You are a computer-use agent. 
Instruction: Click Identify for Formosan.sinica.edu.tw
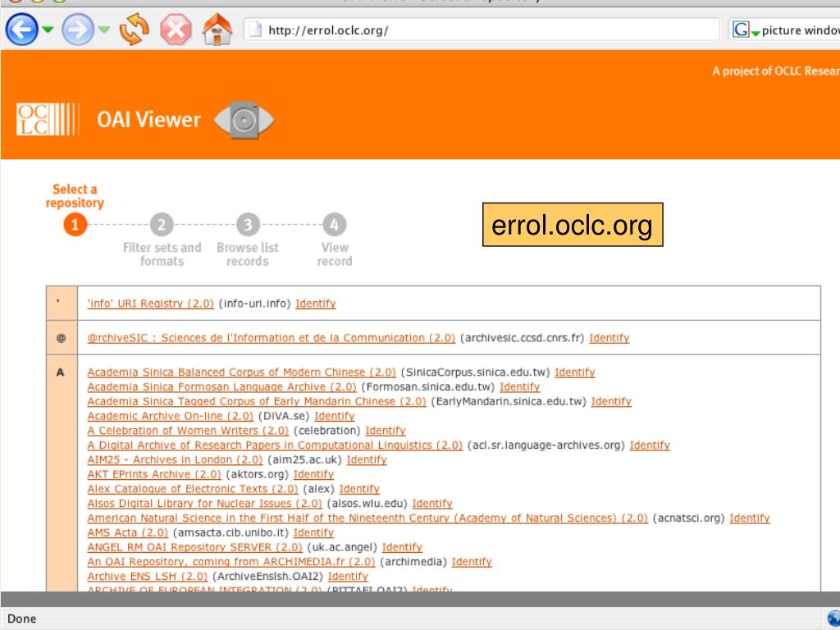(519, 387)
